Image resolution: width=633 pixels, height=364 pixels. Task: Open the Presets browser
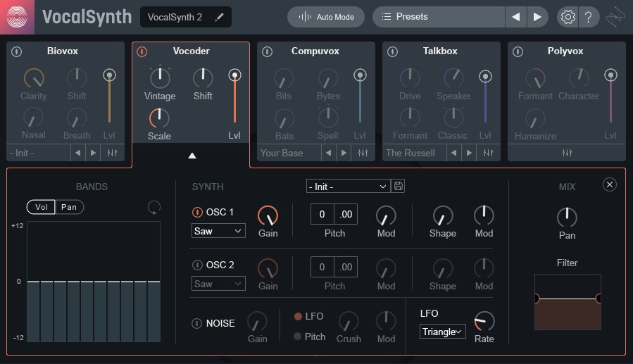[x=439, y=17]
